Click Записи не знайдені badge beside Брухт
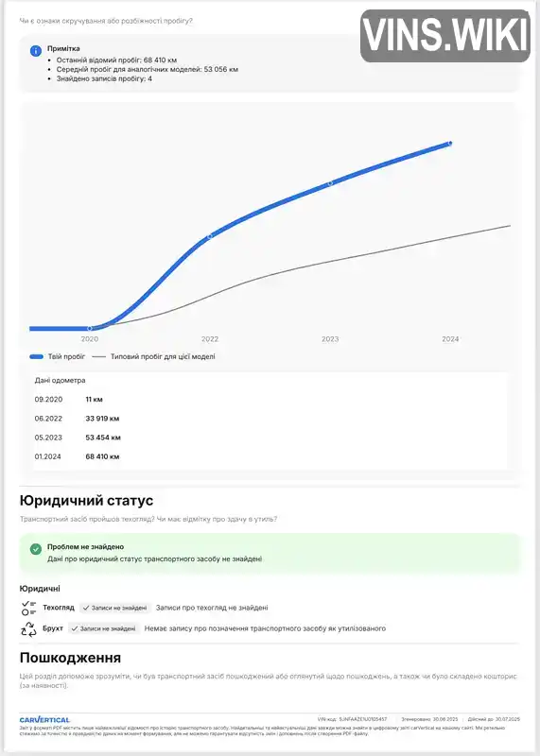Image resolution: width=540 pixels, height=756 pixels. pyautogui.click(x=104, y=628)
